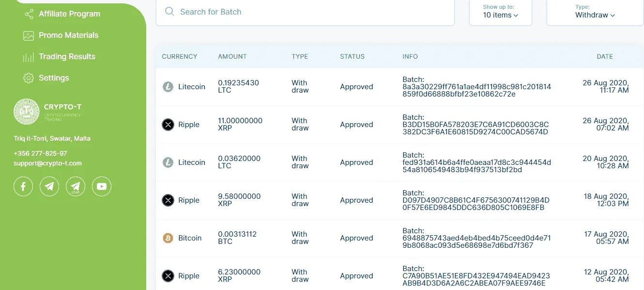
Task: Open the Telegram chat icon
Action: pyautogui.click(x=76, y=186)
